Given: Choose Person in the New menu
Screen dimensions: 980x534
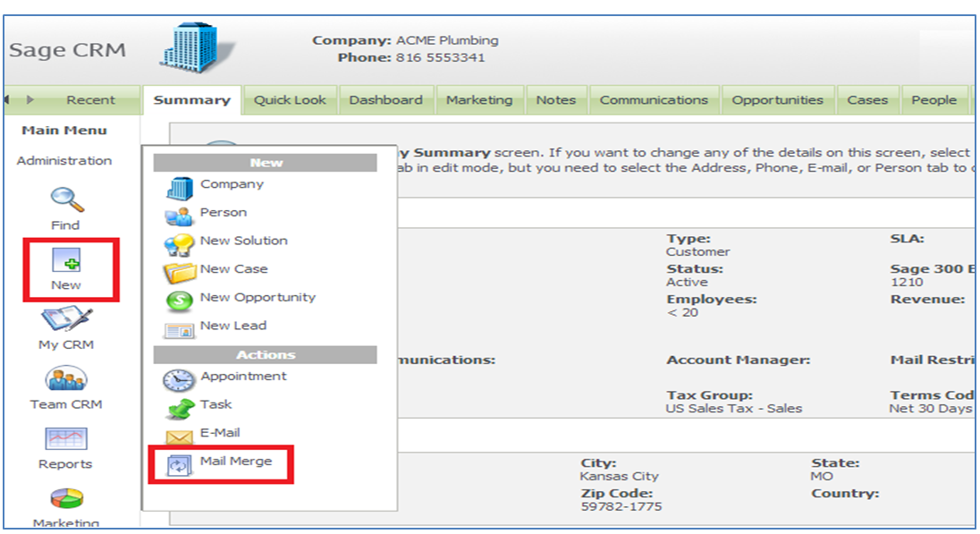Looking at the screenshot, I should pos(224,212).
